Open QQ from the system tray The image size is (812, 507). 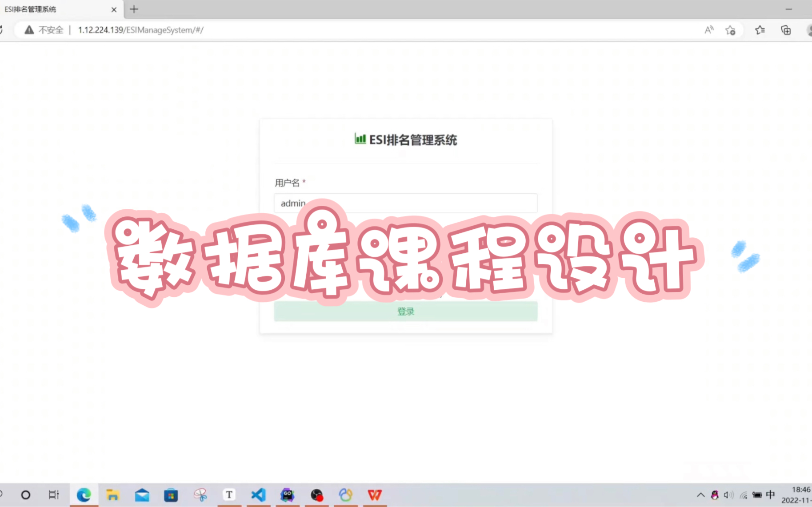(715, 495)
